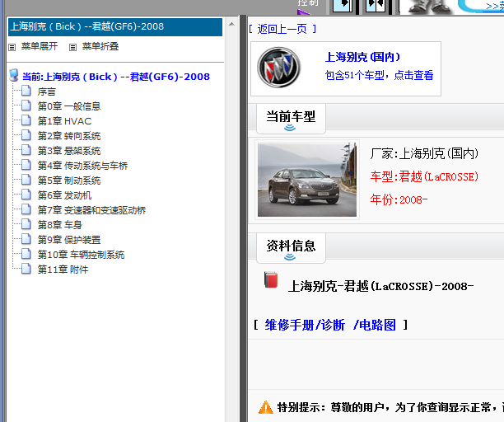The width and height of the screenshot is (504, 422).
Task: Expand all menus with 菜单展开
Action: point(40,46)
